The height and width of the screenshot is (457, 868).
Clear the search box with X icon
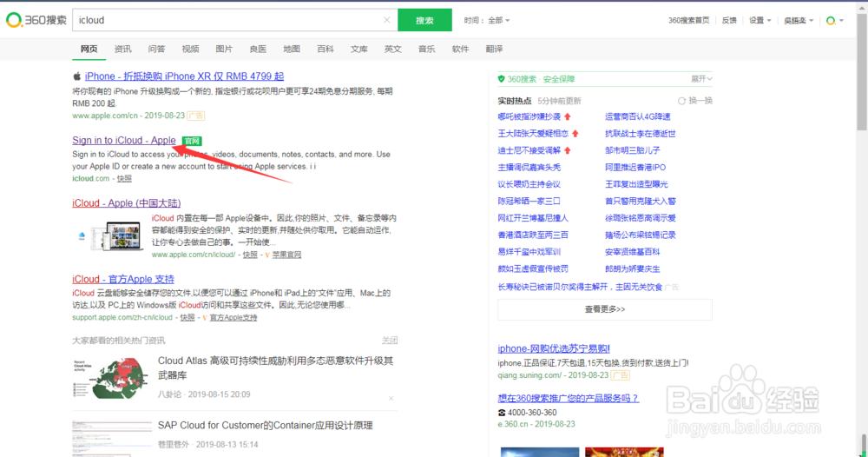click(386, 20)
